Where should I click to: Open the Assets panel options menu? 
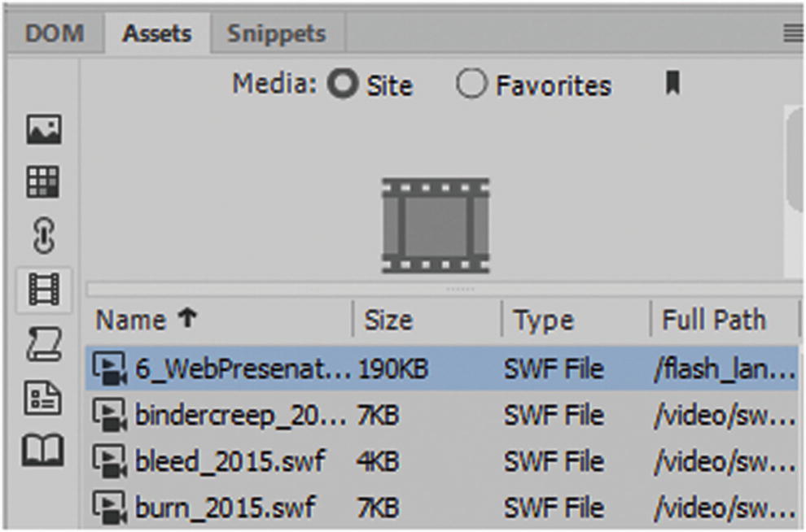pyautogui.click(x=792, y=33)
